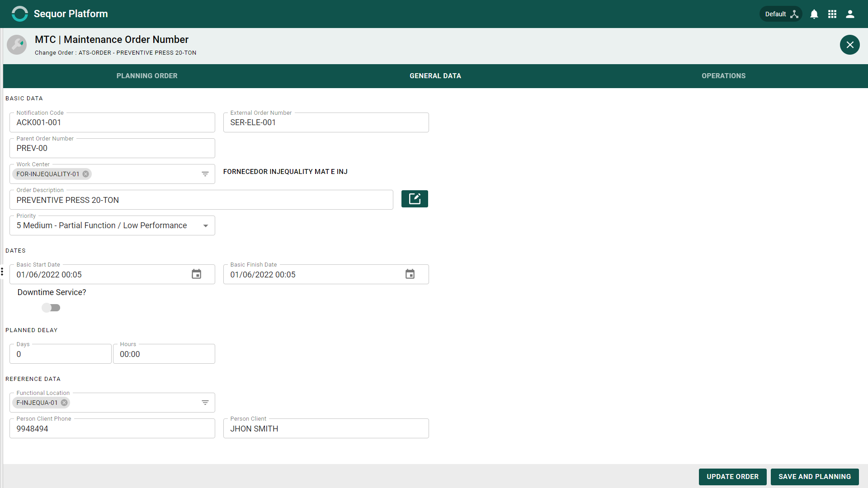
Task: Click the External Order Number field
Action: click(x=326, y=122)
